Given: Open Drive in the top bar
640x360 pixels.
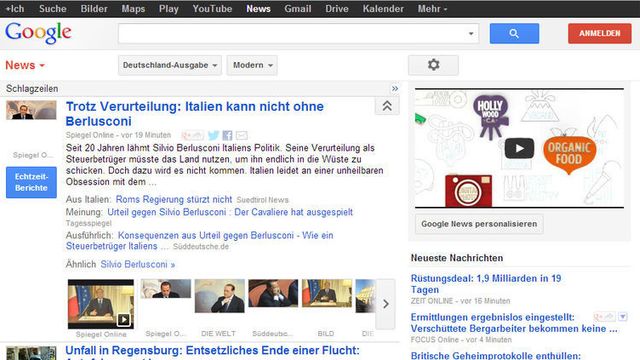Looking at the screenshot, I should (x=337, y=9).
